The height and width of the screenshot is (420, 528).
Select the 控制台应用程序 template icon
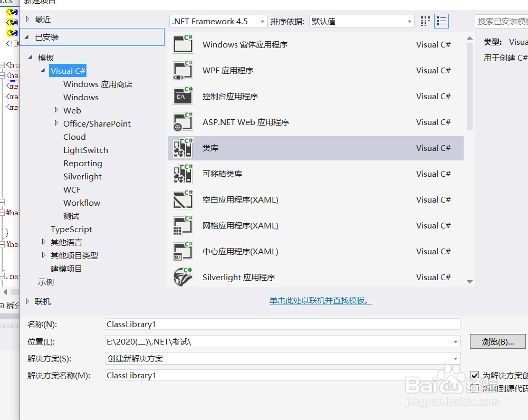183,97
